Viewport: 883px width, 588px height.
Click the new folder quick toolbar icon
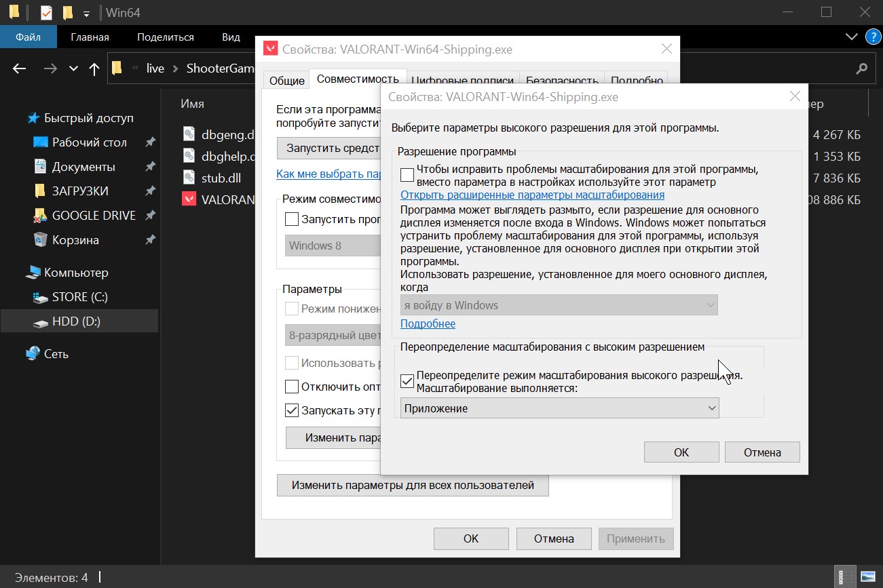tap(67, 12)
